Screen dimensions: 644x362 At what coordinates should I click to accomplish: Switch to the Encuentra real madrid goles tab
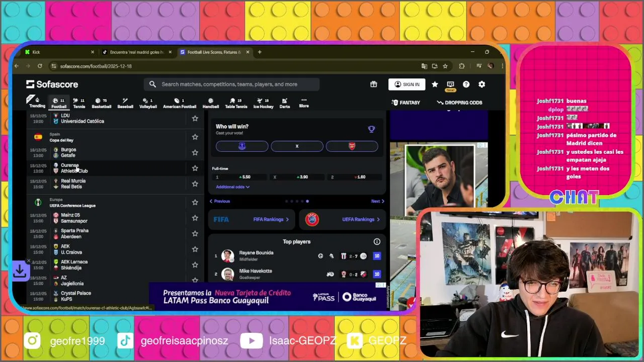pyautogui.click(x=137, y=52)
